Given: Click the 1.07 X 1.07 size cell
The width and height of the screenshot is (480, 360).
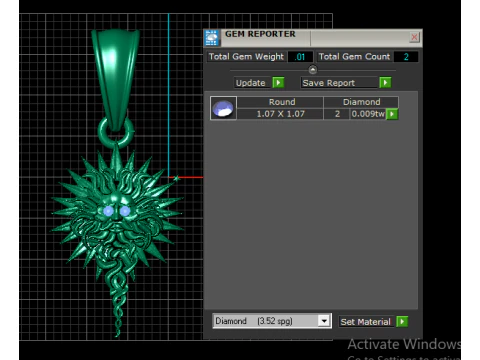Looking at the screenshot, I should tap(280, 114).
